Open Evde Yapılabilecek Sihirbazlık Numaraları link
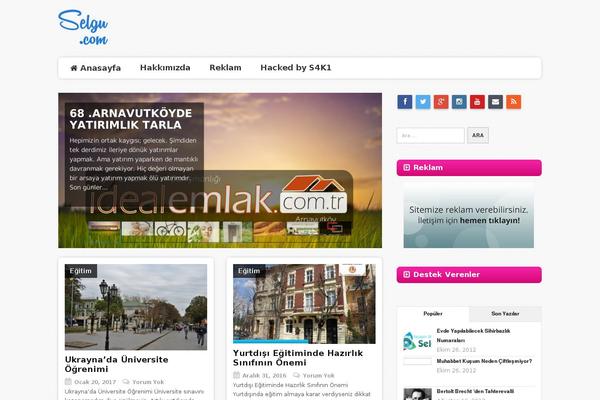The image size is (600, 400). (473, 335)
